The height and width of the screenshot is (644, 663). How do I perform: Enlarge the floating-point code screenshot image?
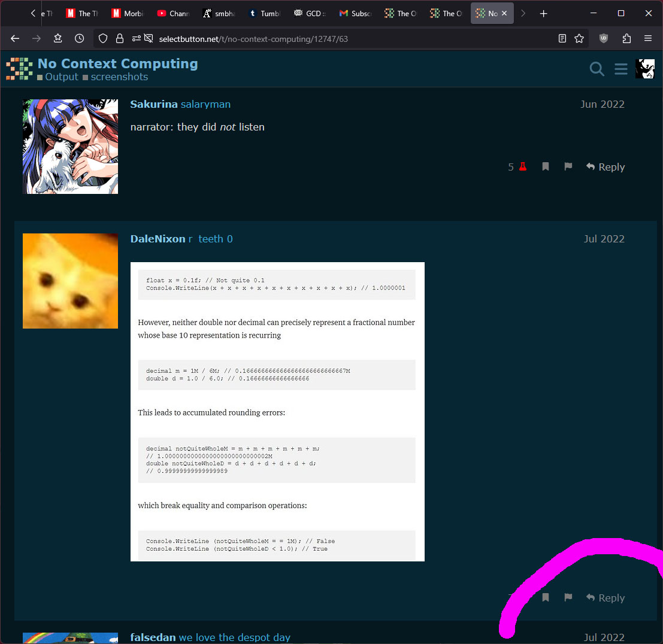(x=277, y=411)
